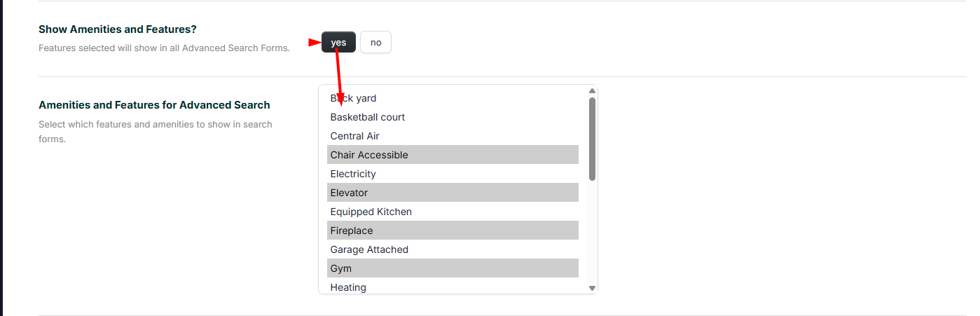Click the red arrowhead pointing at yes

[x=315, y=43]
